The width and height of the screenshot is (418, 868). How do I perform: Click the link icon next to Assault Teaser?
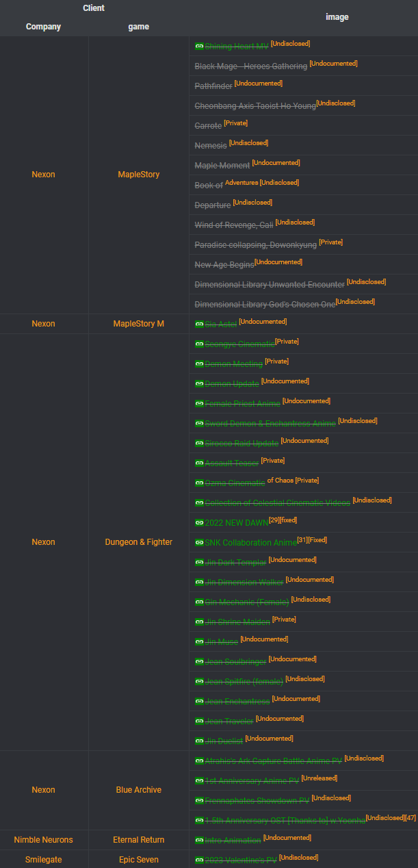[x=199, y=463]
